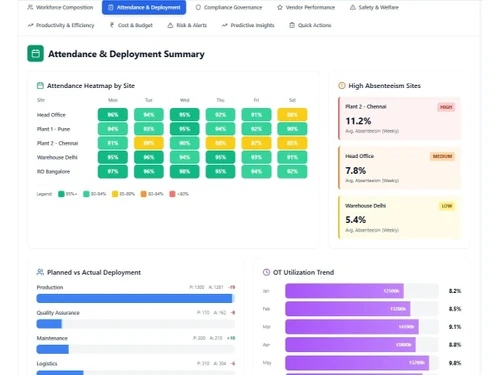Click the '8.2%' value beside Jan bar
This screenshot has height=375, width=500.
click(x=455, y=291)
